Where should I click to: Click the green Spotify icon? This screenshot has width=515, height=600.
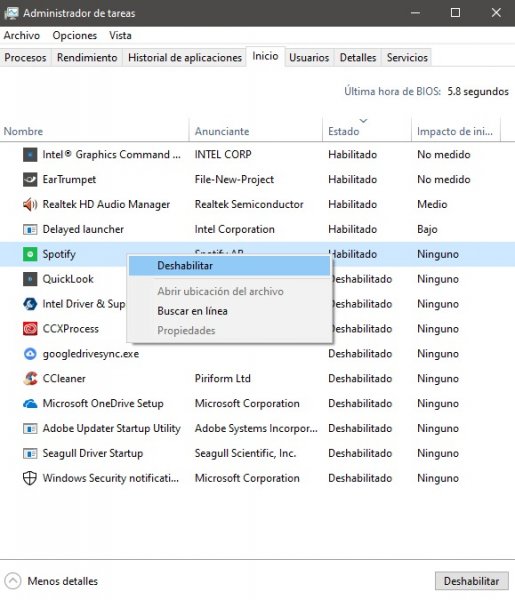30,254
